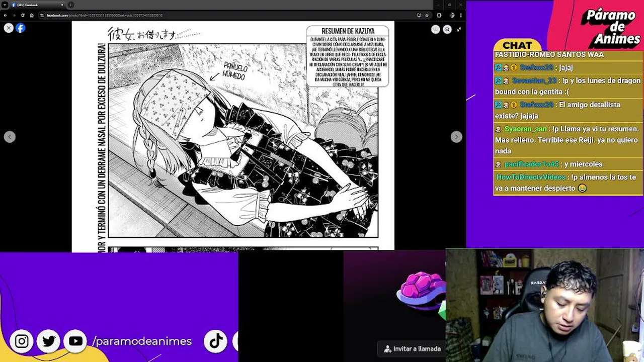Open the browser home page

coord(31,16)
